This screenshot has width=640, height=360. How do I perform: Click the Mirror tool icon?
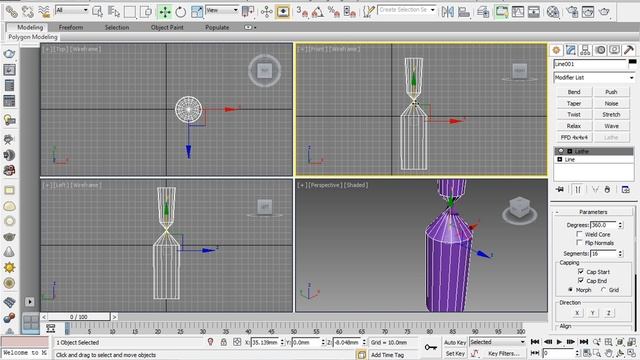click(447, 11)
